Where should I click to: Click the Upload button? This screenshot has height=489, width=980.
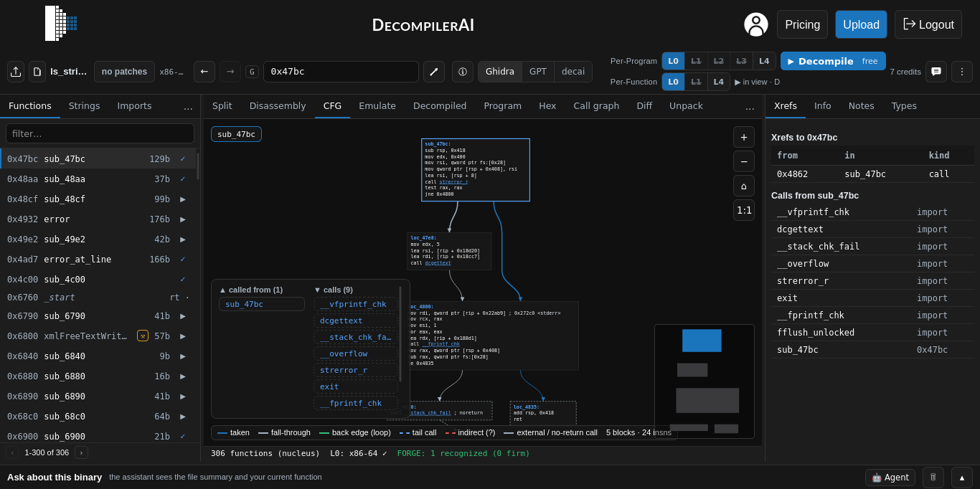861,24
